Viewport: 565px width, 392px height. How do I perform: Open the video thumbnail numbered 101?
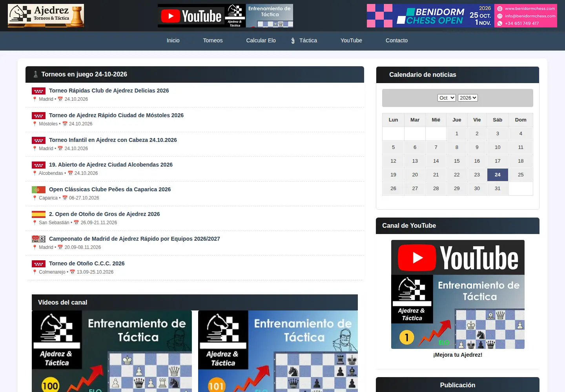[278, 351]
